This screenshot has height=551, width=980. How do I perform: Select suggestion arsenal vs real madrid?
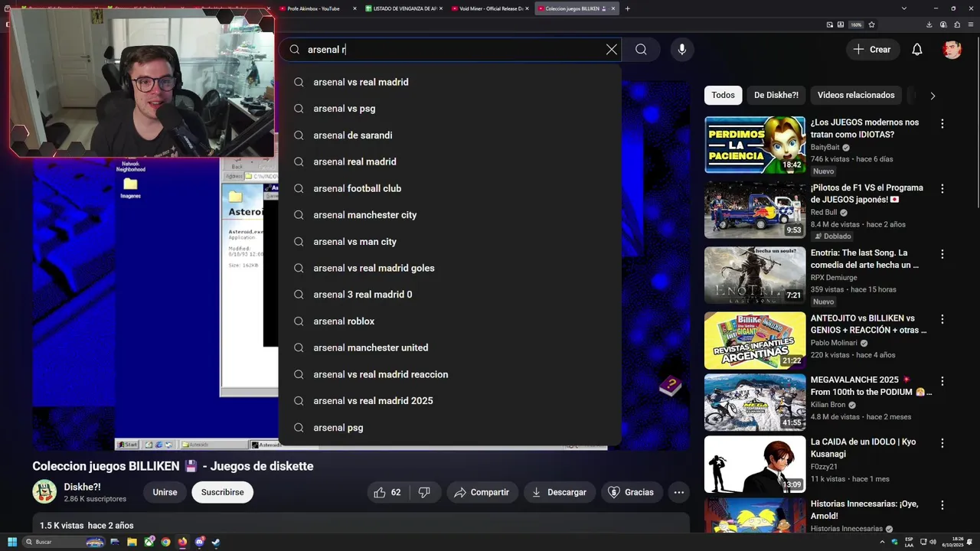[449, 82]
